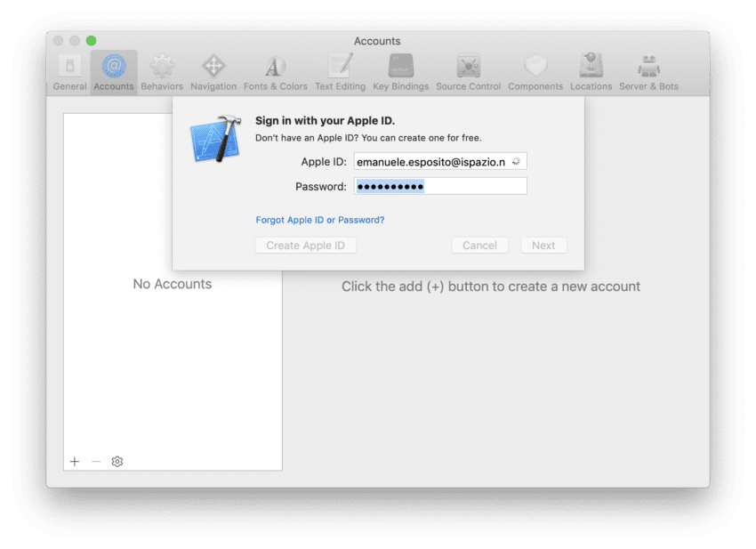Click the "No Accounts" placeholder text
This screenshot has width=756, height=549.
pyautogui.click(x=173, y=284)
